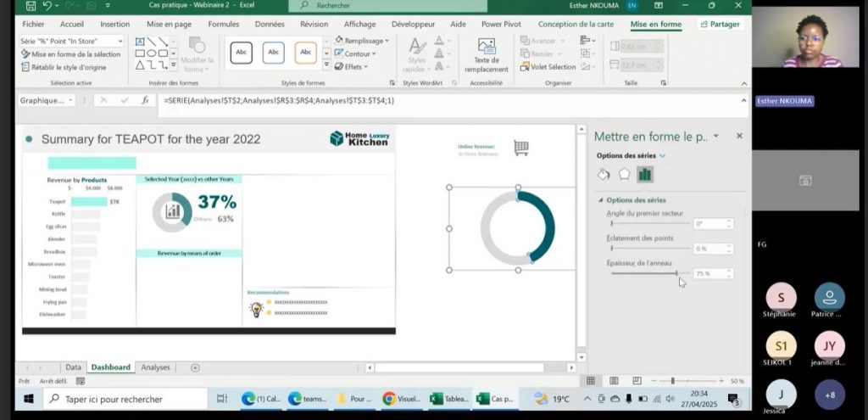This screenshot has height=420, width=868.
Task: Click the SERIE formula in formula bar
Action: click(x=279, y=101)
